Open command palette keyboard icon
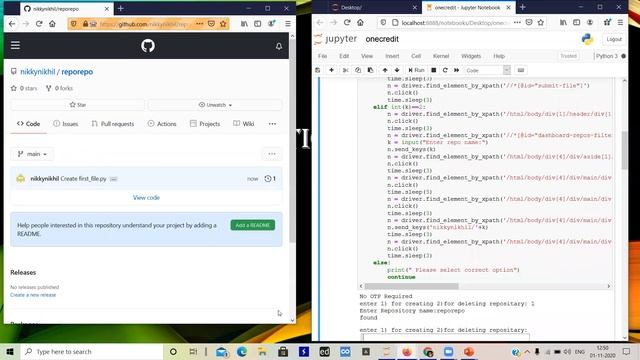This screenshot has height=360, width=640. (521, 70)
